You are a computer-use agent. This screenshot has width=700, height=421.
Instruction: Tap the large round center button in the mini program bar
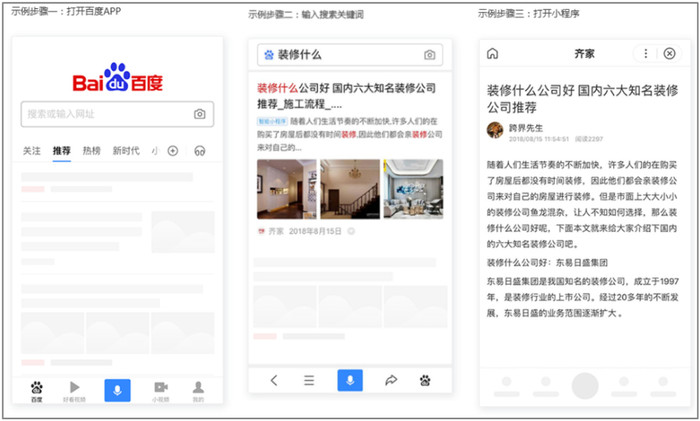[585, 386]
